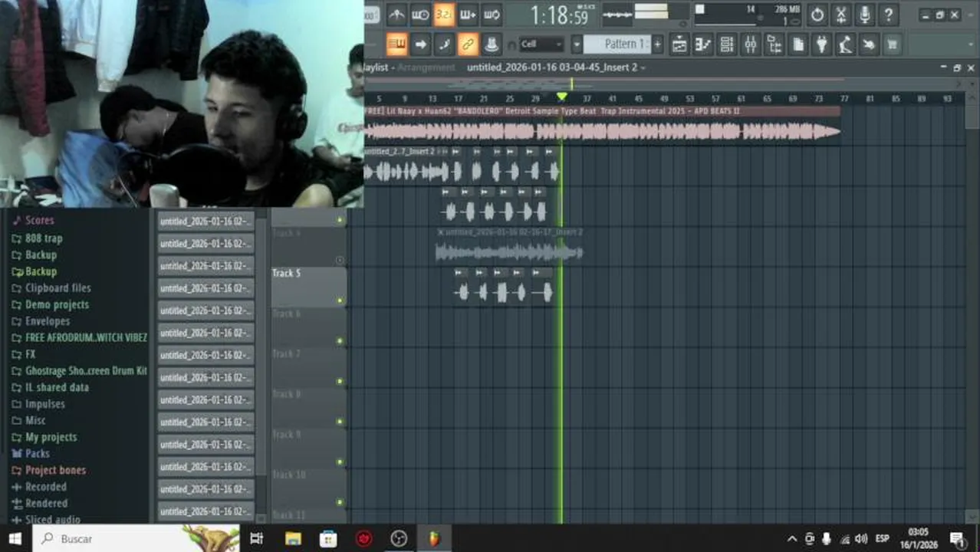
Task: Open pattern selector arrow left of Pattern 1
Action: click(577, 44)
